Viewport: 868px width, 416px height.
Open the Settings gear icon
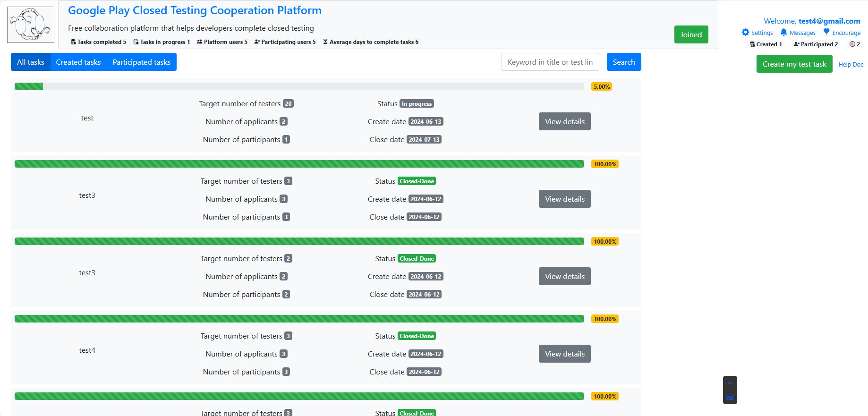point(745,32)
